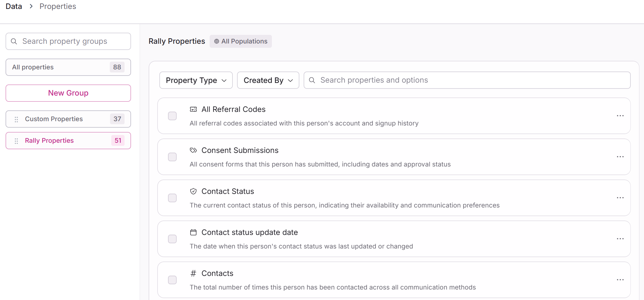Select the All Referral Codes checkbox
644x300 pixels.
click(x=172, y=116)
